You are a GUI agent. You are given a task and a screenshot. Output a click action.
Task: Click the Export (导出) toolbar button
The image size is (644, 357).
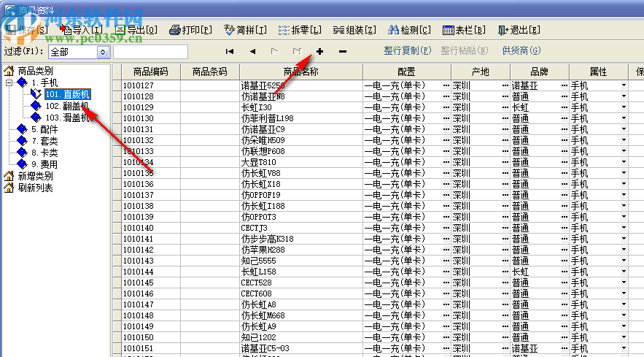pyautogui.click(x=137, y=30)
